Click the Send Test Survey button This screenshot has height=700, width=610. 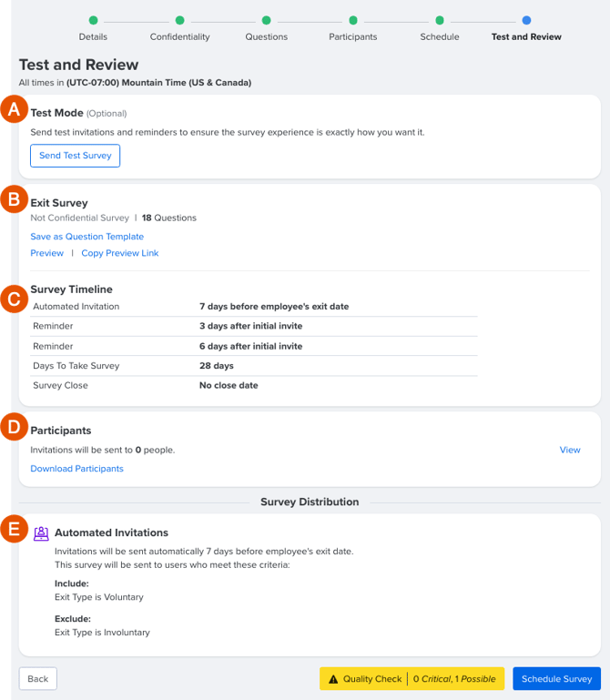click(x=75, y=156)
